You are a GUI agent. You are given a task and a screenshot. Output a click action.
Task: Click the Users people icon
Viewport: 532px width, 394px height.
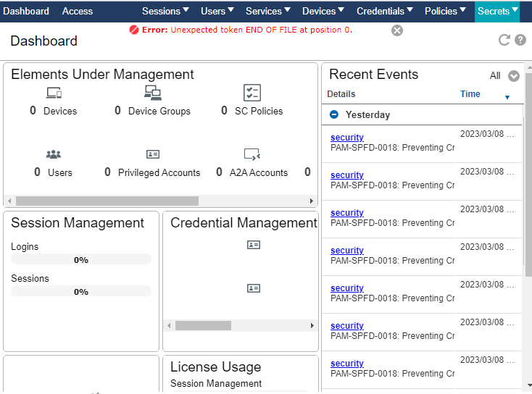54,154
